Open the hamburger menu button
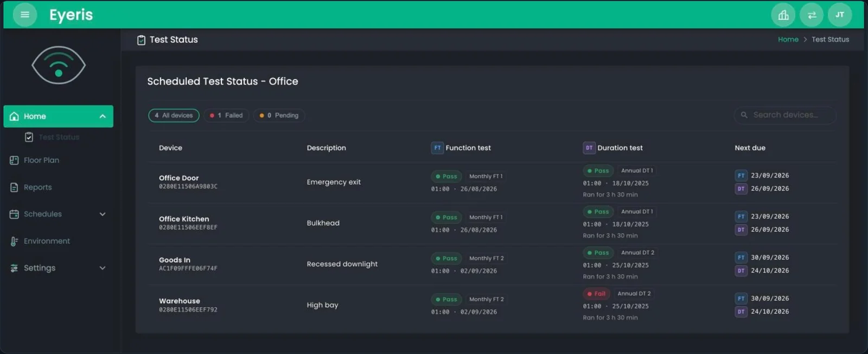This screenshot has width=868, height=354. [25, 15]
